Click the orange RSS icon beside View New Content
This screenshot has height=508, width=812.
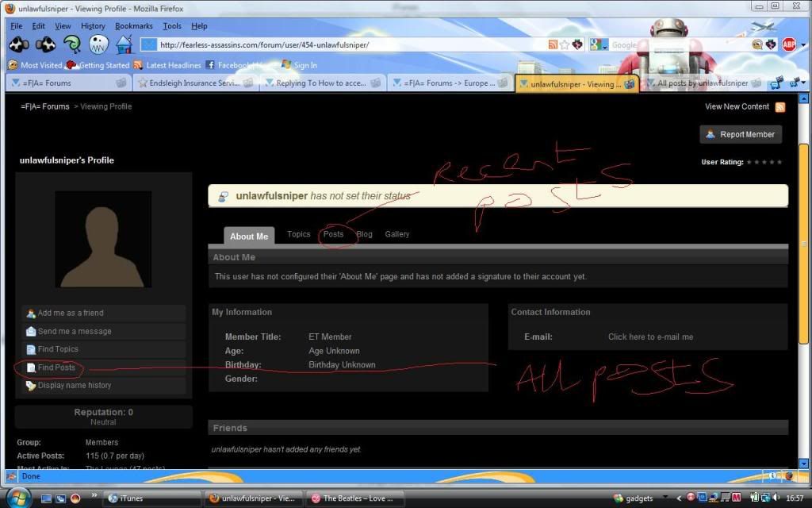coord(780,107)
